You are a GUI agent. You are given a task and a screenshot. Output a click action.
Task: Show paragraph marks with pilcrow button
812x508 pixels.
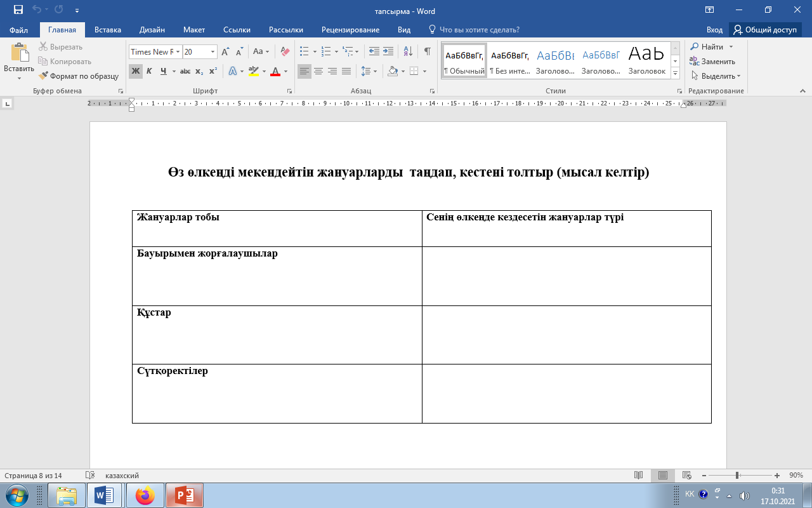coord(428,51)
